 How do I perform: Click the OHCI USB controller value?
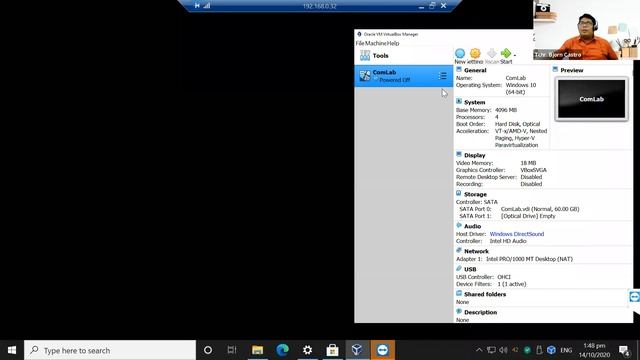[504, 277]
